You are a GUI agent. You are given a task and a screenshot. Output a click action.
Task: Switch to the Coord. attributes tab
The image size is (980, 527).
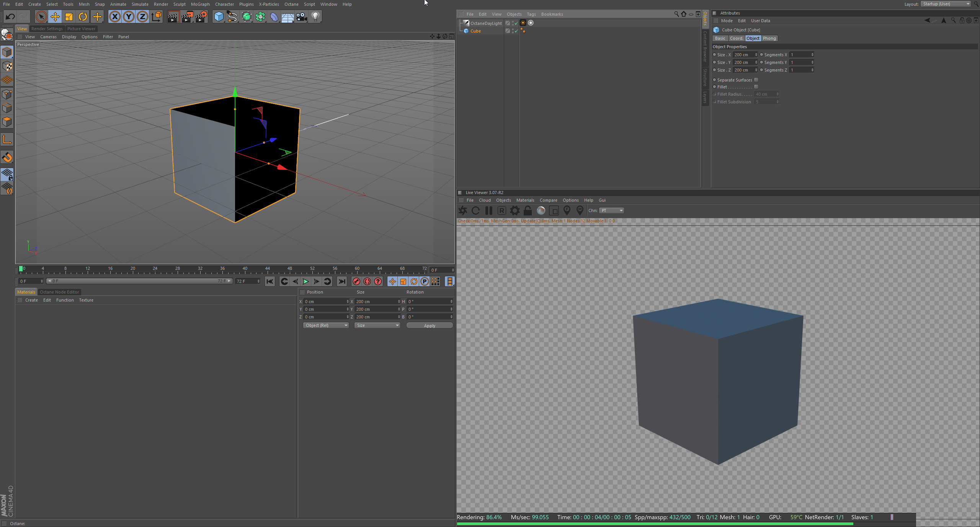736,38
